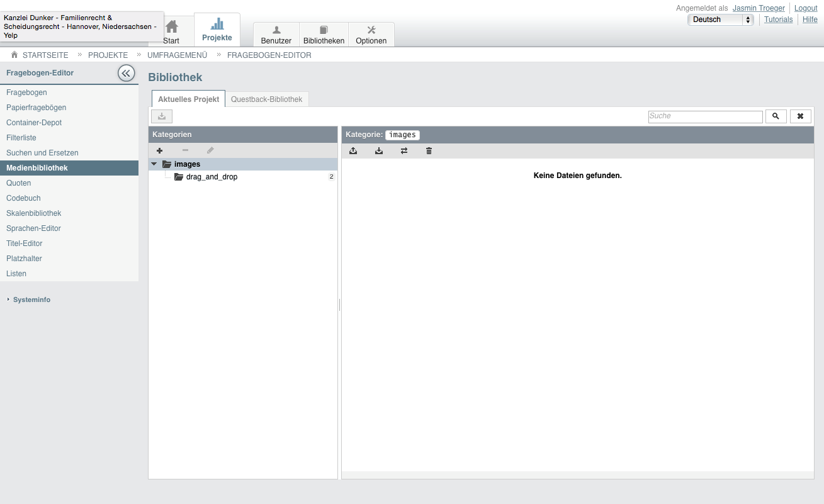Open the Start house icon tab
Viewport: 824px width, 504px height.
tap(171, 31)
